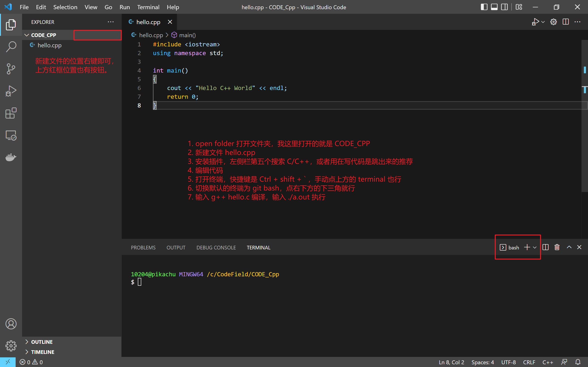
Task: Switch to the DEBUG CONSOLE tab
Action: click(x=216, y=247)
